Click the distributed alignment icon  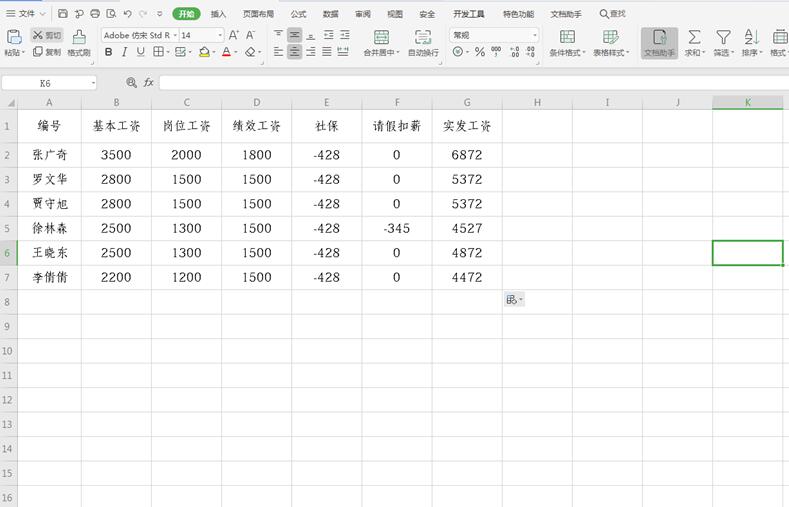click(343, 52)
